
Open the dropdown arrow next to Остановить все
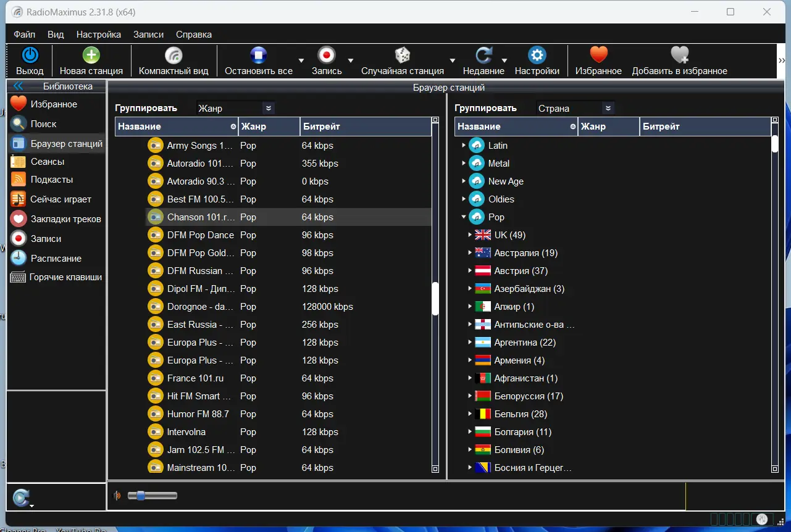click(x=301, y=60)
